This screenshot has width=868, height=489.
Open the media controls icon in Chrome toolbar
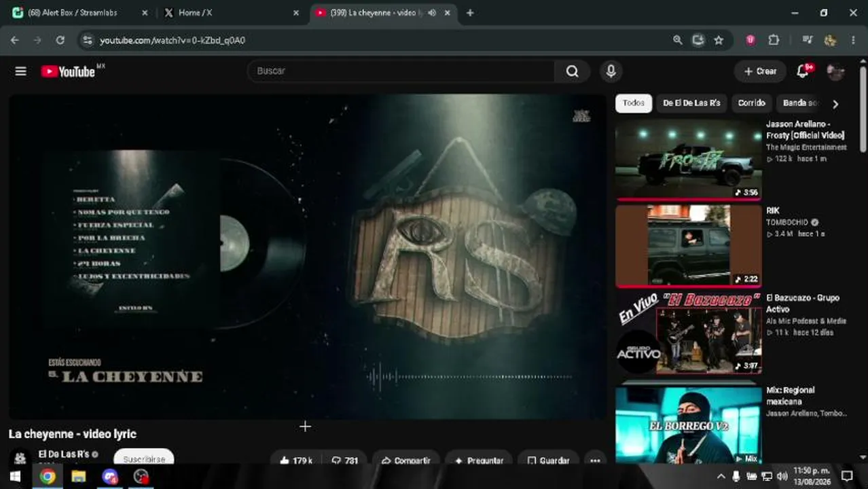coord(807,40)
